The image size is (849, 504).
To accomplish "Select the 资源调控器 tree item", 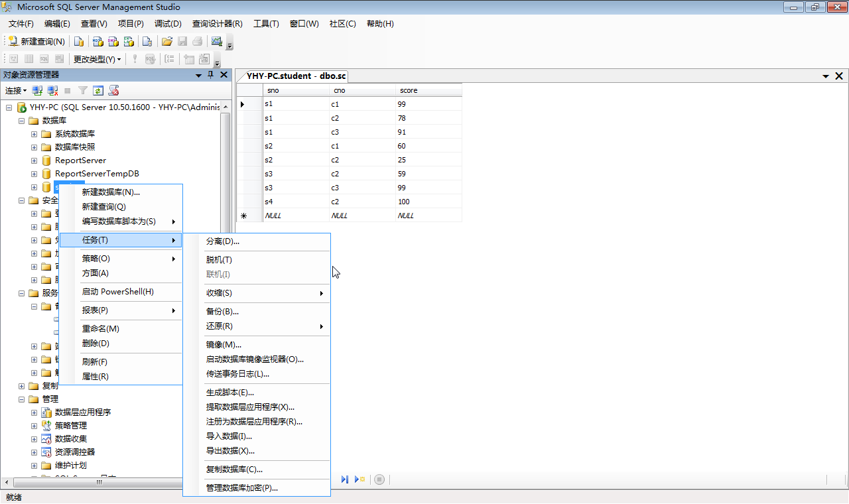I will pos(75,452).
